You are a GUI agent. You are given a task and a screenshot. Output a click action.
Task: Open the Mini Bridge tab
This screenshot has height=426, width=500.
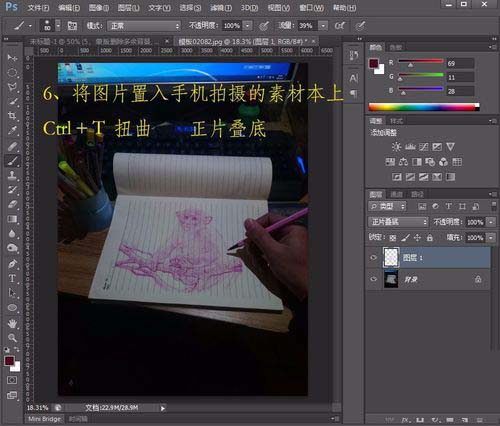tap(45, 419)
